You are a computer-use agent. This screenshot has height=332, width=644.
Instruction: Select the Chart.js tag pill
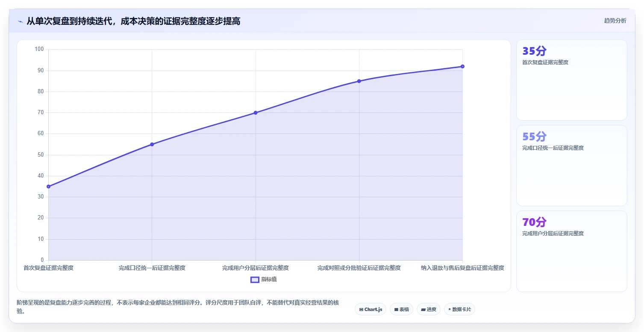371,309
